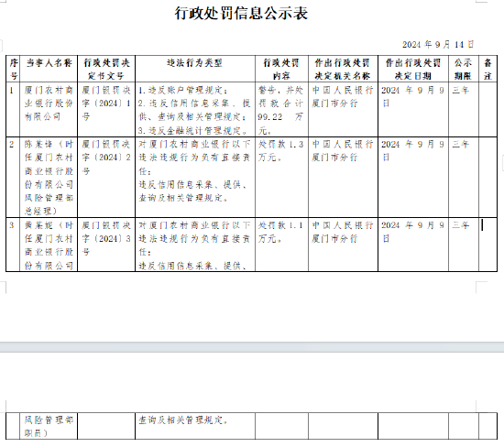Click the text 3.违反金融统计管理规定
This screenshot has width=504, height=447.
193,130
